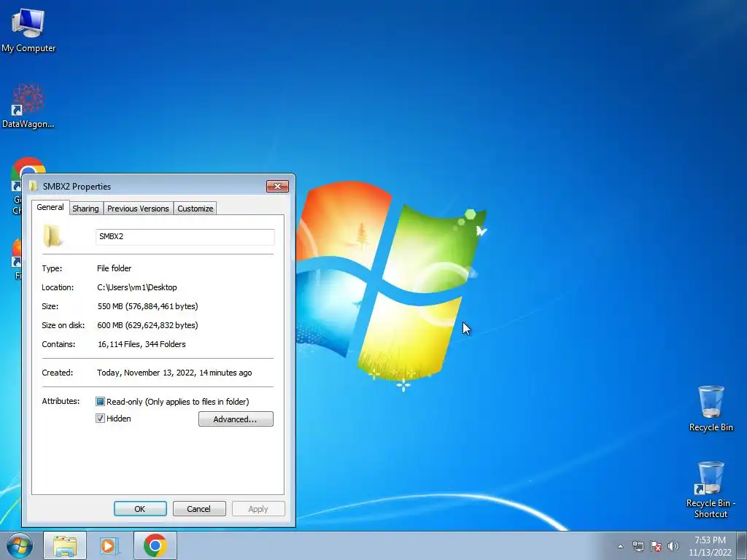747x560 pixels.
Task: Open the Recycle Bin desktop icon
Action: [x=711, y=408]
